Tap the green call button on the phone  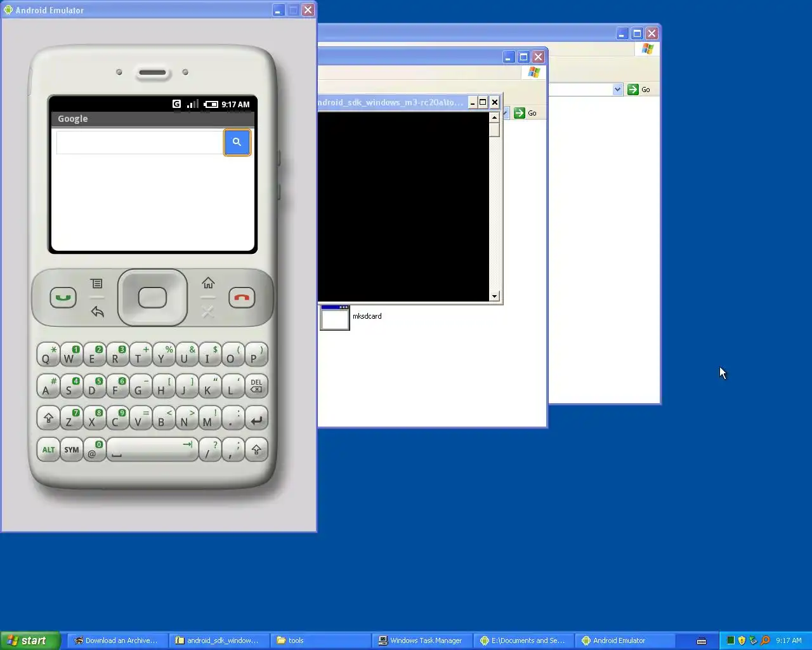(63, 297)
